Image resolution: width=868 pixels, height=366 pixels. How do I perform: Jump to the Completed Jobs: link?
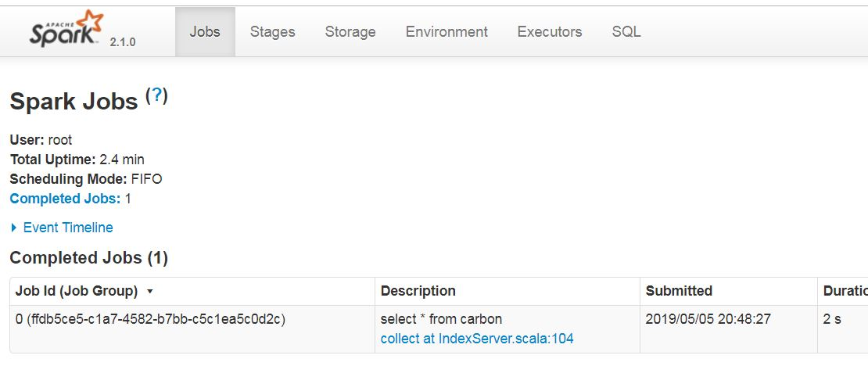(65, 199)
